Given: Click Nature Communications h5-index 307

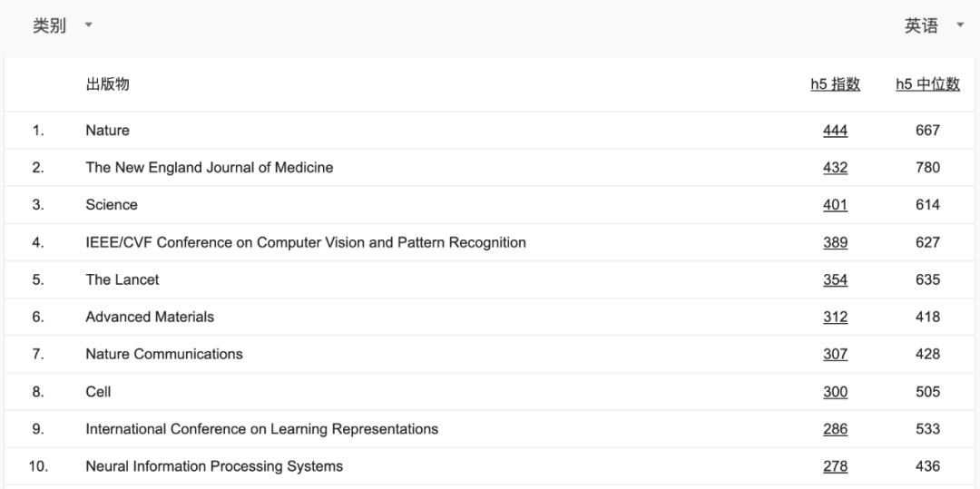Looking at the screenshot, I should pos(835,354).
